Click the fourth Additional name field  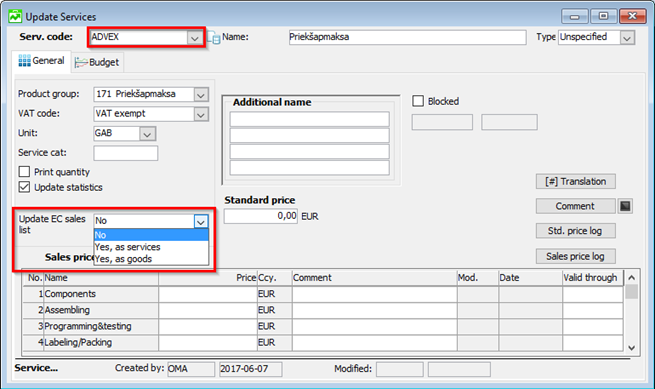[x=310, y=168]
